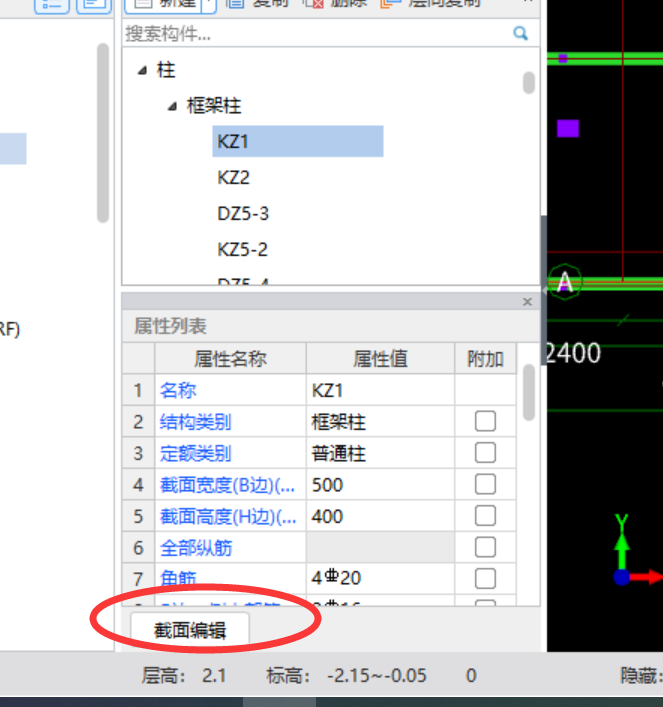663x707 pixels.
Task: Open the 框架柱 structure type value
Action: pyautogui.click(x=380, y=422)
